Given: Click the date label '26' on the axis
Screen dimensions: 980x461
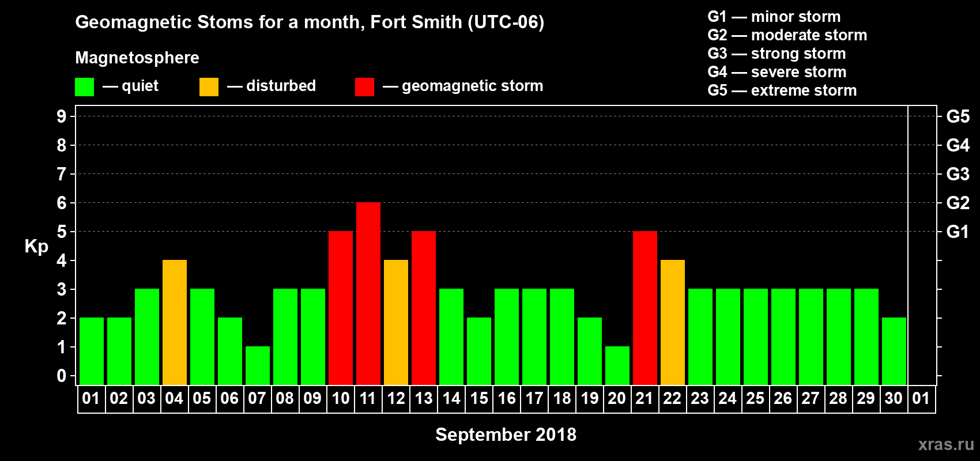Looking at the screenshot, I should (783, 398).
